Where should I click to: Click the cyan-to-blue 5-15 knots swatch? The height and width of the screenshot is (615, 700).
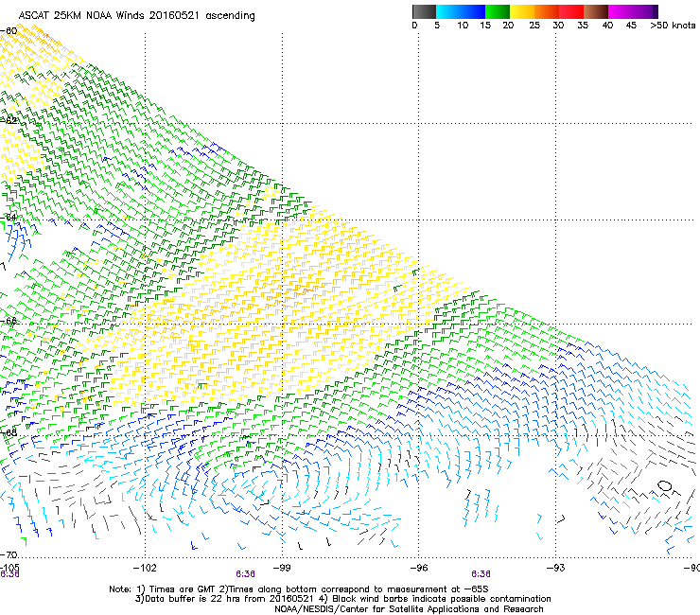point(461,11)
